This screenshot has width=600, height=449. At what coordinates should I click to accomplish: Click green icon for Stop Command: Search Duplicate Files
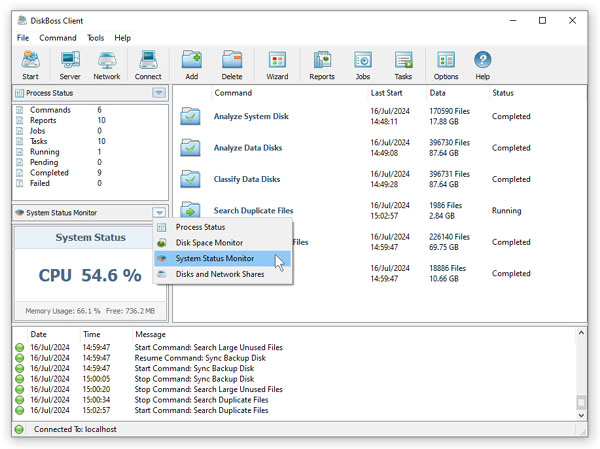click(x=20, y=400)
